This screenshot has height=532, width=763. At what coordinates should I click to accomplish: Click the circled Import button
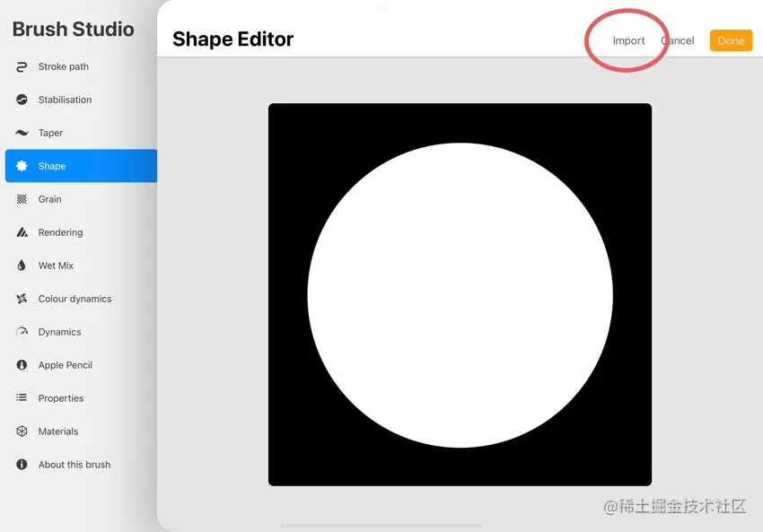click(628, 40)
